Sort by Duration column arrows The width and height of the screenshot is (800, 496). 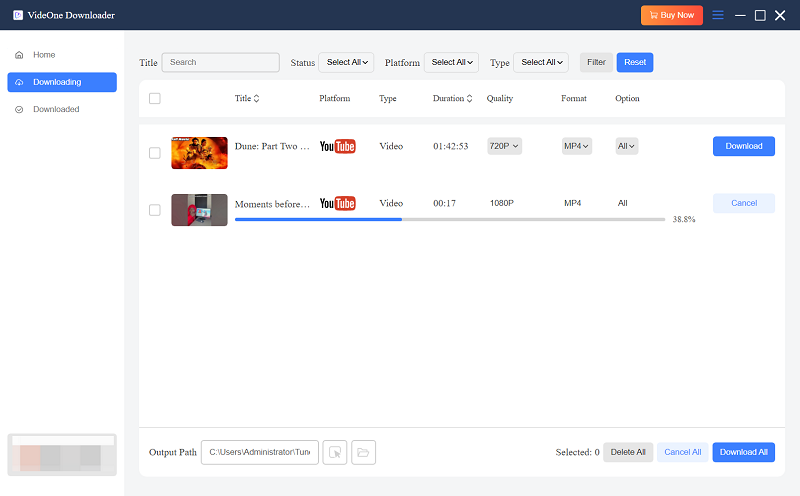tap(470, 99)
